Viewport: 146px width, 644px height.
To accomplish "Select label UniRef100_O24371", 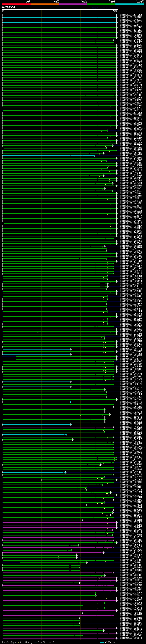I will [x=131, y=384].
